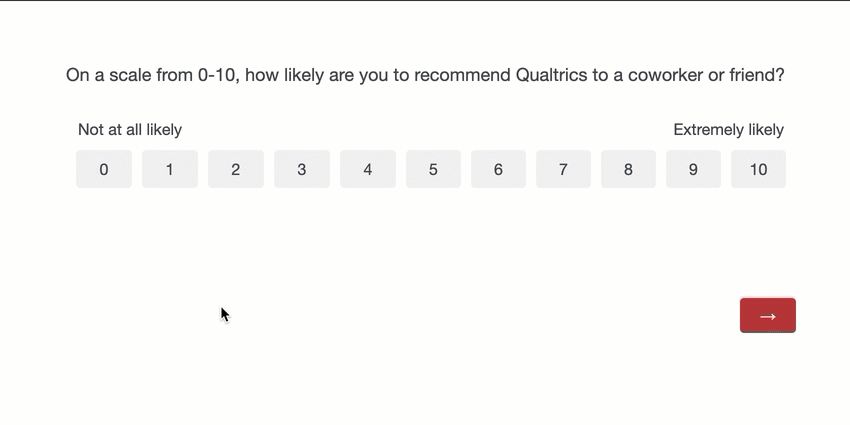Select 3 on the likelihood scale
Viewport: 850px width, 425px height.
tap(302, 169)
